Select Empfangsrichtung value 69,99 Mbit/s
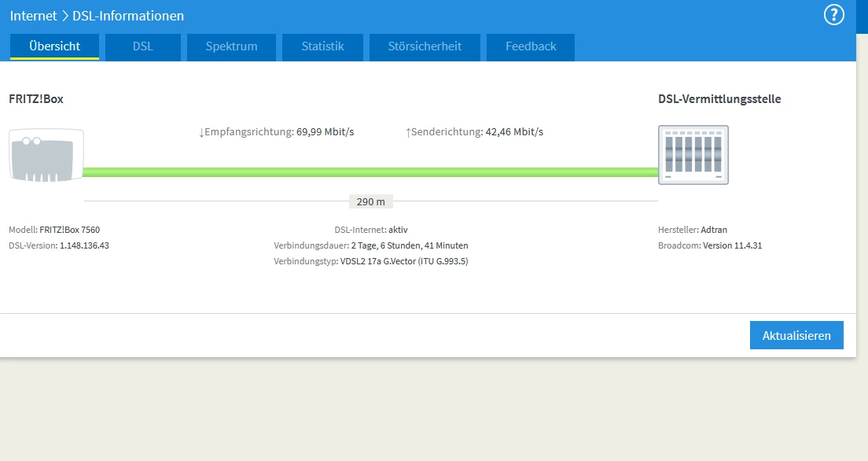 [x=325, y=132]
